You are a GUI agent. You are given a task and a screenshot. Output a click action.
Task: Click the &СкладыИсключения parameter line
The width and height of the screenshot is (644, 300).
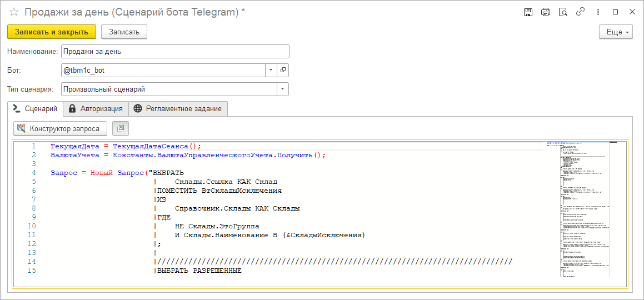270,235
